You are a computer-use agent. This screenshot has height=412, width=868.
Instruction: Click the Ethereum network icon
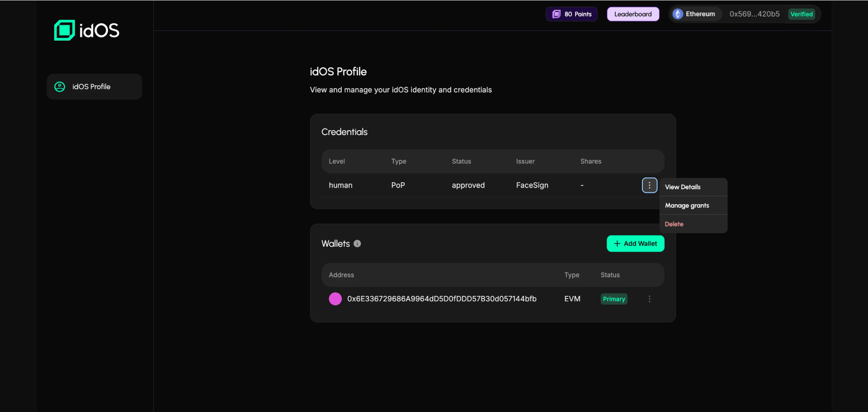click(678, 14)
